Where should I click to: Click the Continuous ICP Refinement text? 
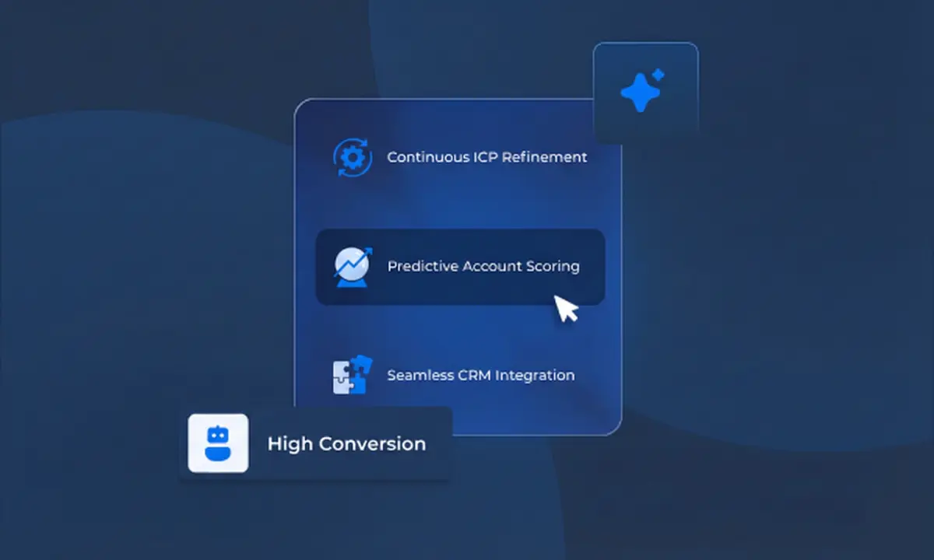(486, 157)
